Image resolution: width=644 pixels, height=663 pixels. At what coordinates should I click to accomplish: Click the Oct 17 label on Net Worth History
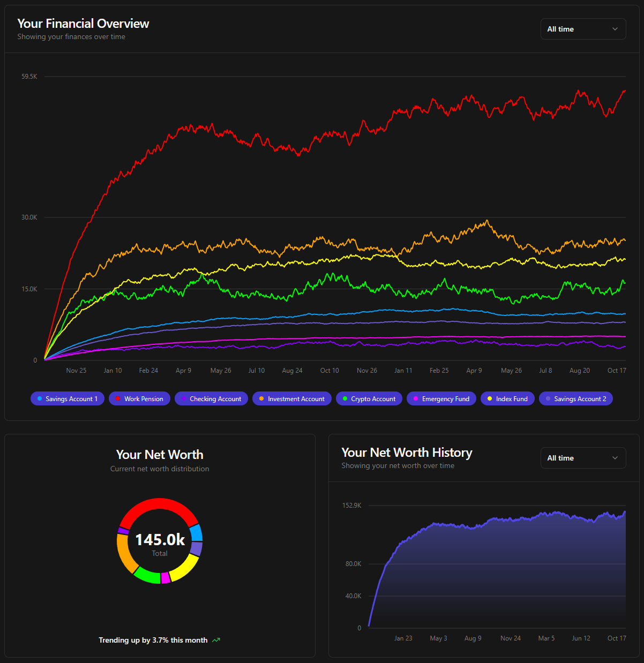[x=616, y=638]
